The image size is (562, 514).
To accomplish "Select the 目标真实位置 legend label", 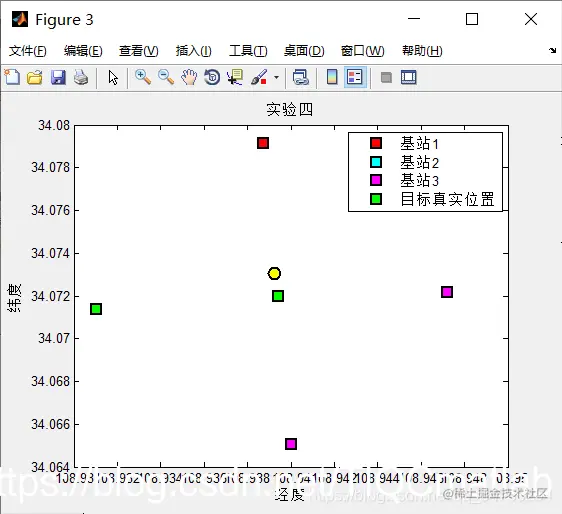I will pos(447,199).
